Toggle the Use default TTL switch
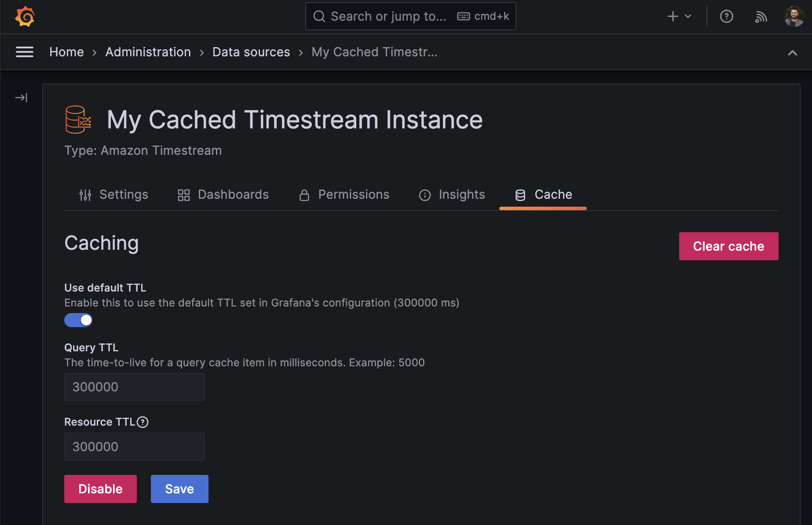Viewport: 812px width, 525px height. [78, 320]
